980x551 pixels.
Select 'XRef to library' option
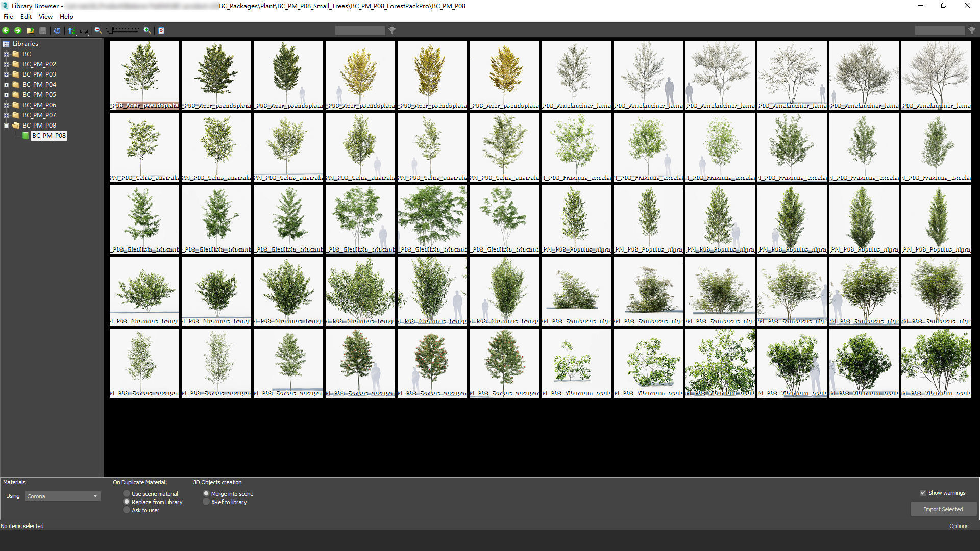(225, 502)
